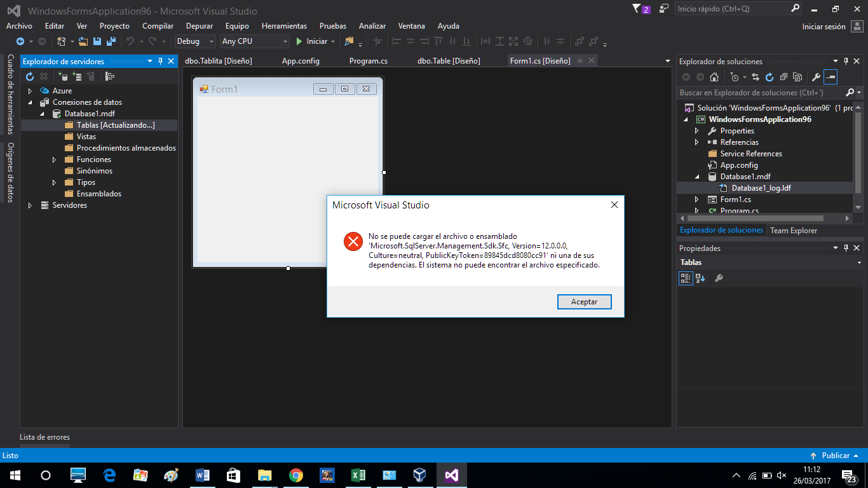
Task: Click Show All Files icon in solution explorer
Action: [797, 77]
